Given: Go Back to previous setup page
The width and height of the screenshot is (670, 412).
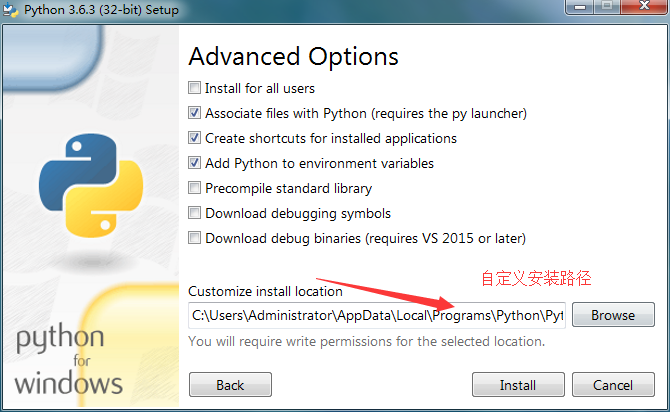Looking at the screenshot, I should pyautogui.click(x=230, y=385).
